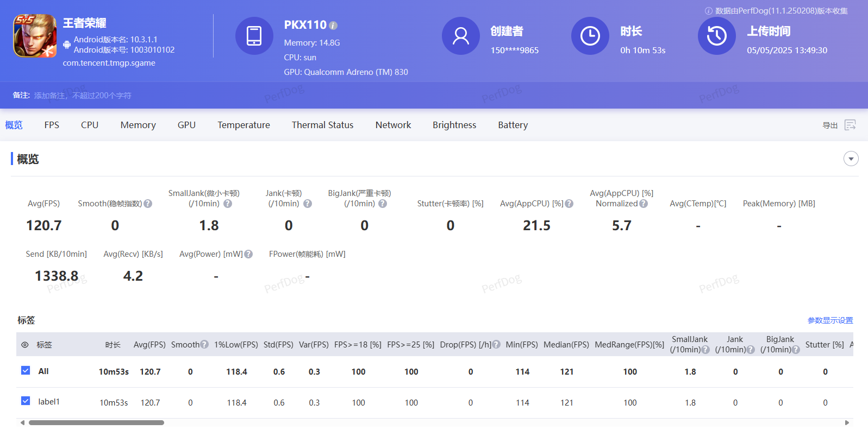Open help icon next to Normalized
This screenshot has width=868, height=430.
(x=644, y=204)
